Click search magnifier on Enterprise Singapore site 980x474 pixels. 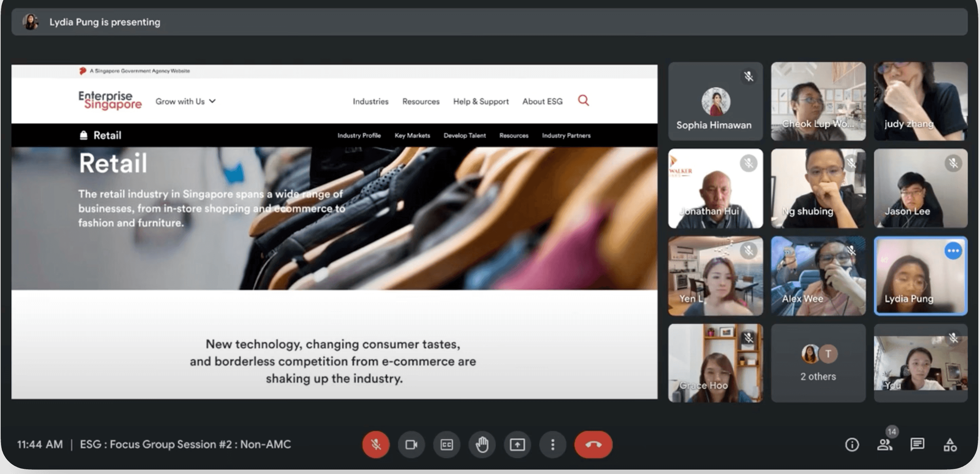pos(583,100)
